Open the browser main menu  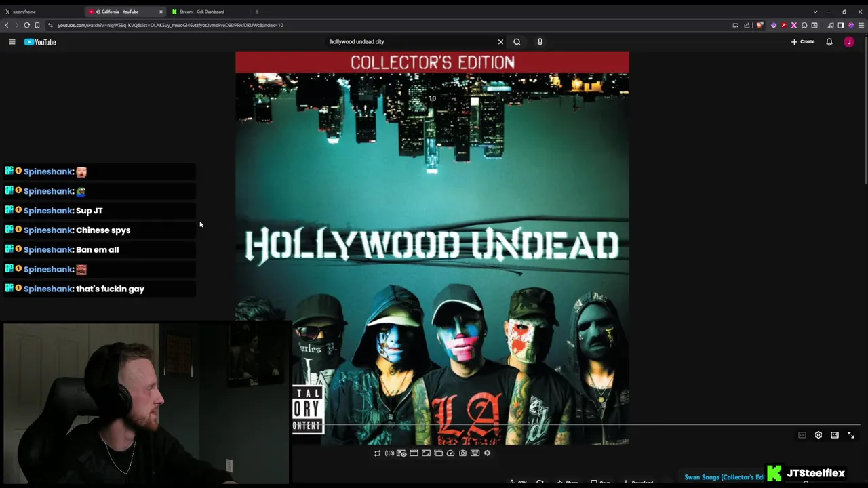861,25
